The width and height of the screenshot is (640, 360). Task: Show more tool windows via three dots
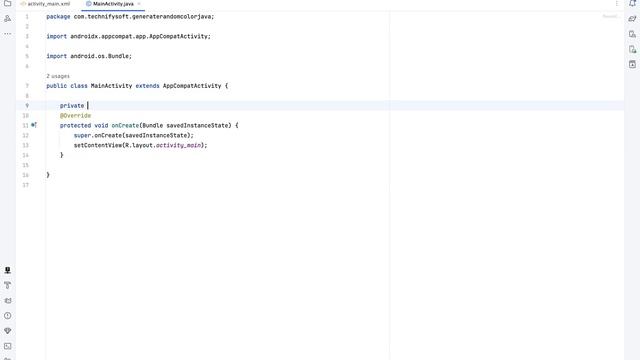pyautogui.click(x=7, y=34)
